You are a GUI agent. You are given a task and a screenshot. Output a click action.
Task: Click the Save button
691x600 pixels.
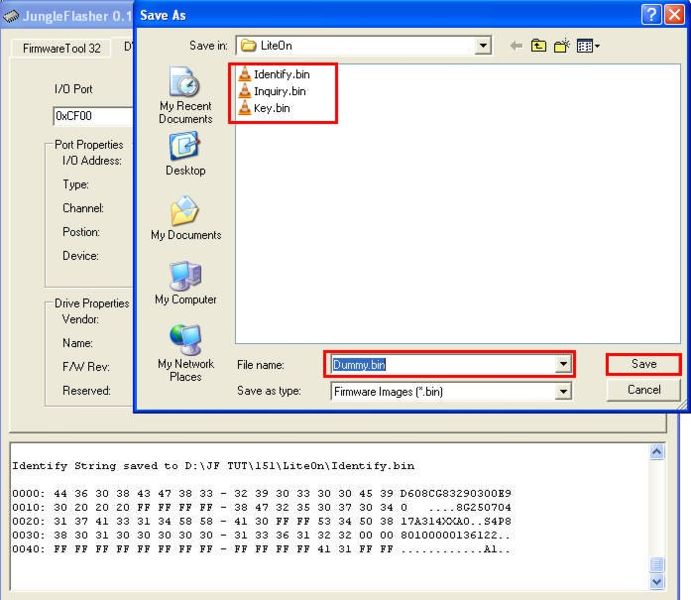(643, 364)
